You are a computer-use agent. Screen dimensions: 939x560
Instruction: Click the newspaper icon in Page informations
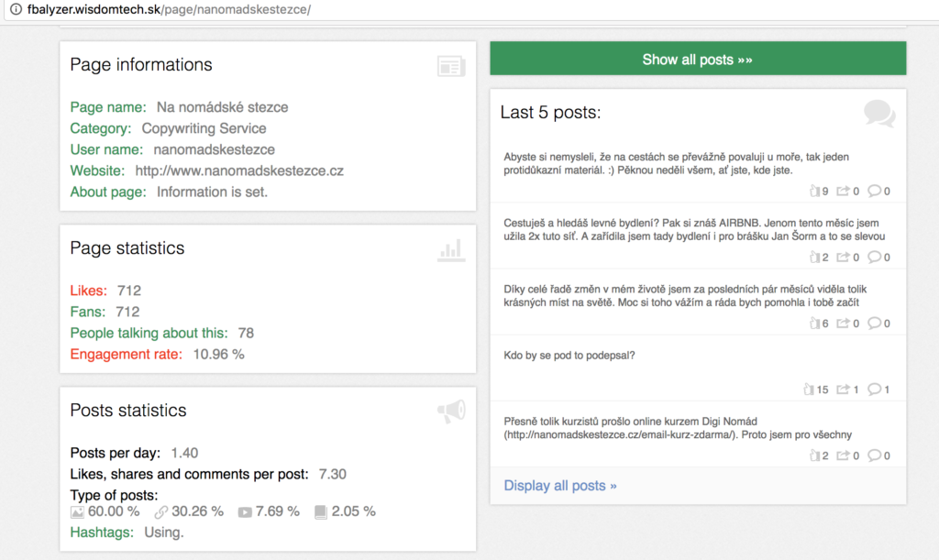(451, 66)
